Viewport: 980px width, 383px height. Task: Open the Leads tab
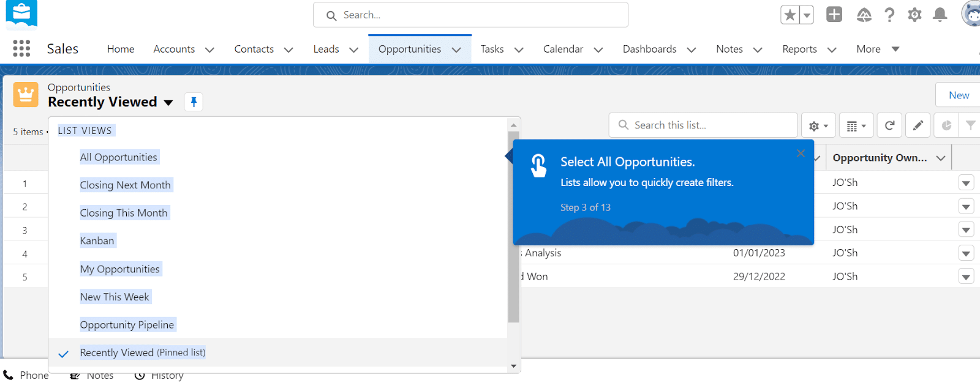pyautogui.click(x=326, y=49)
